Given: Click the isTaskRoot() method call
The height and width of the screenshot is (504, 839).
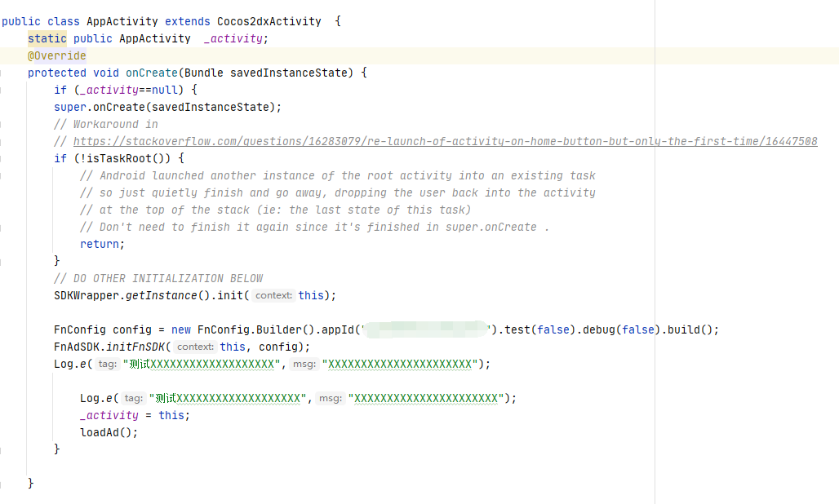Looking at the screenshot, I should click(x=125, y=158).
